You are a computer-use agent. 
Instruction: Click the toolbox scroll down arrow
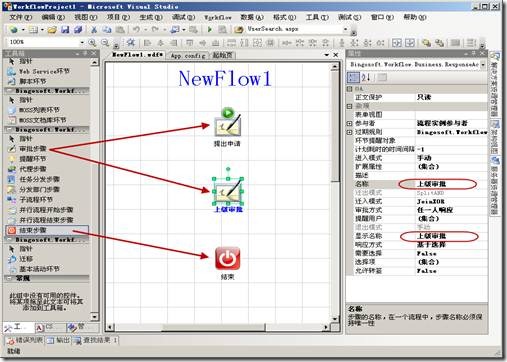[x=94, y=316]
